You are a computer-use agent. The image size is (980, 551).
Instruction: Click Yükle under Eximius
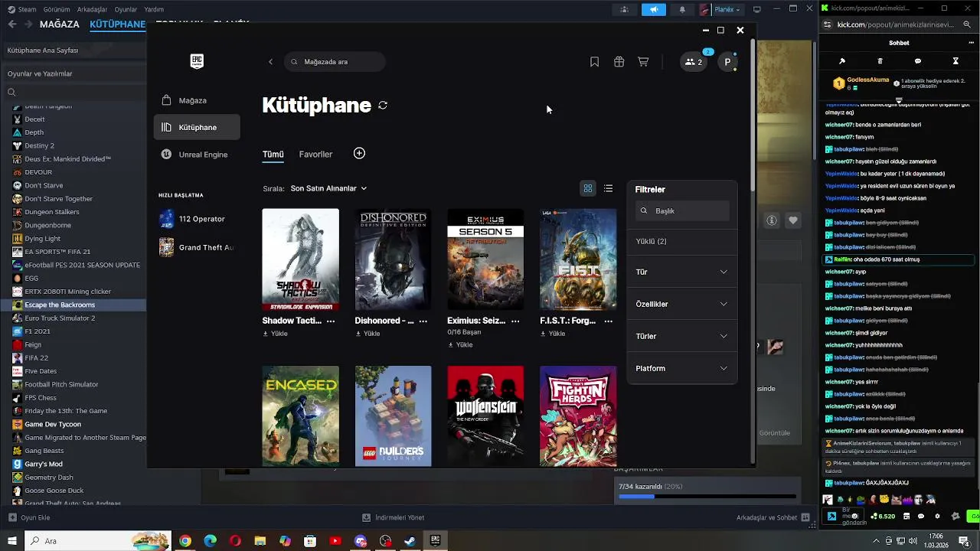[460, 345]
